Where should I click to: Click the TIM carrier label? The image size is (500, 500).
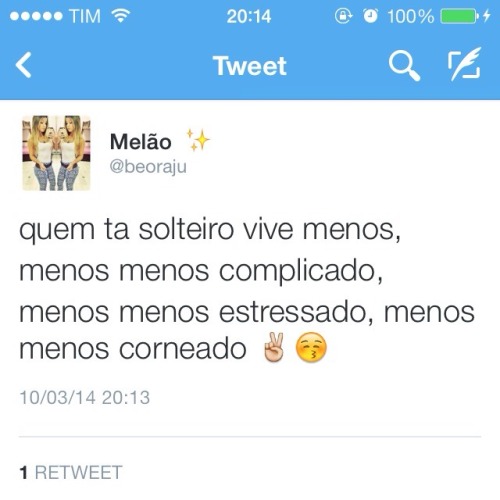85,16
